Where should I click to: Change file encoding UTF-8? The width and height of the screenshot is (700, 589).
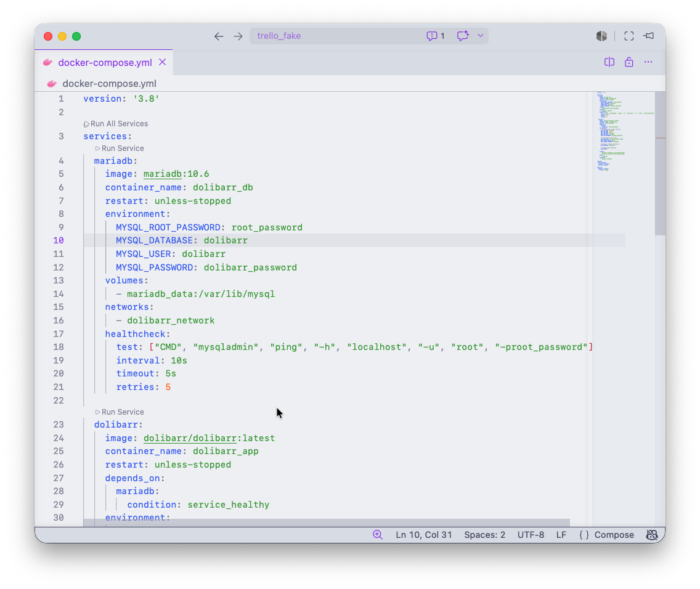[x=531, y=535]
